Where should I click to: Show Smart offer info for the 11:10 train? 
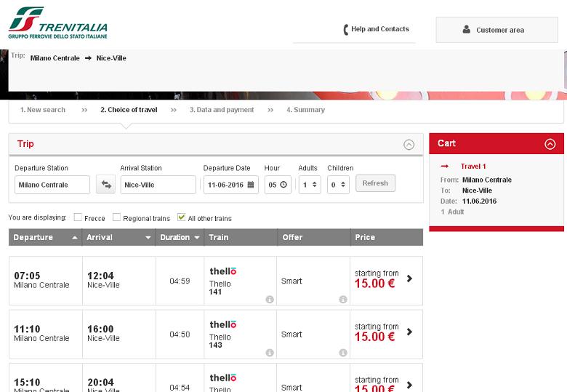[343, 352]
